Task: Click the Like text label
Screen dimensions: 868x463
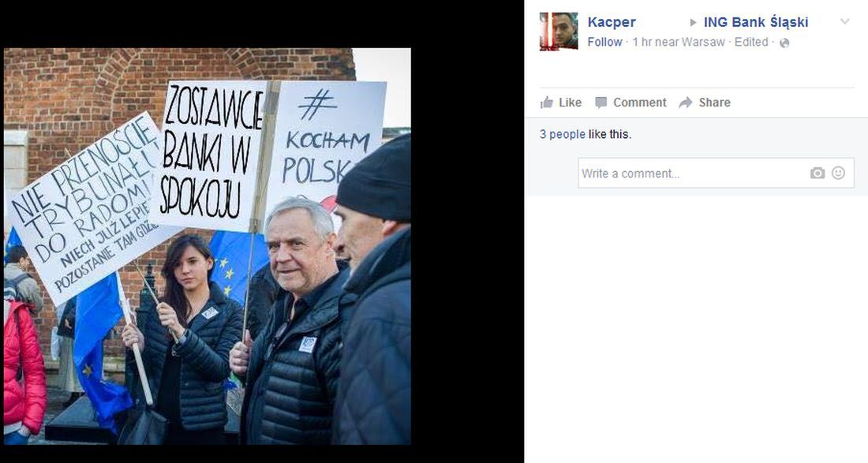Action: 570,103
